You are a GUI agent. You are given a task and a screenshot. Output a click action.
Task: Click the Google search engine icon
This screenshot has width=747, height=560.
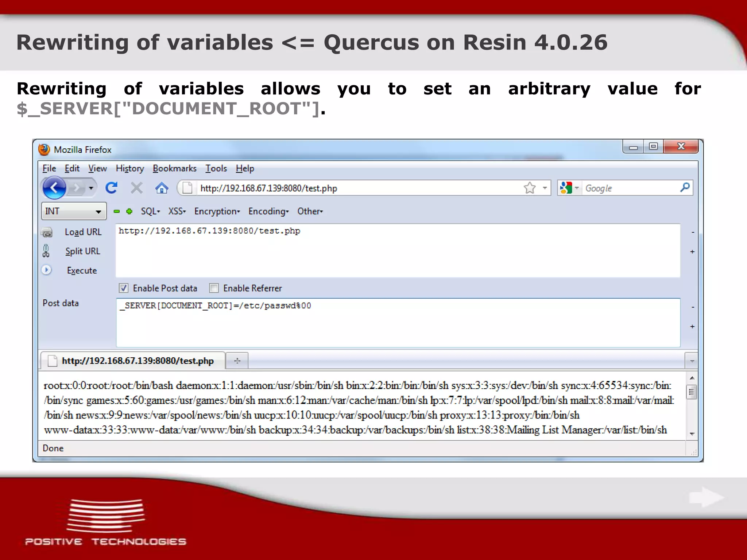(x=566, y=188)
